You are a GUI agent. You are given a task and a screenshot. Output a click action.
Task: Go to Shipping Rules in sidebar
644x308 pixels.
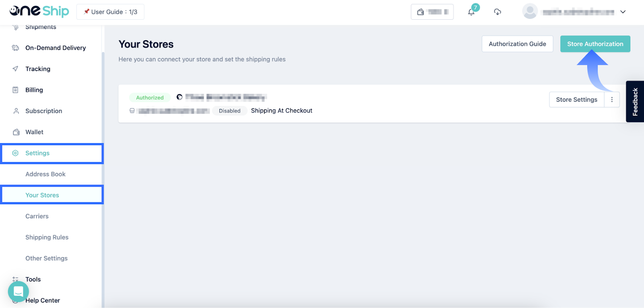pyautogui.click(x=47, y=237)
